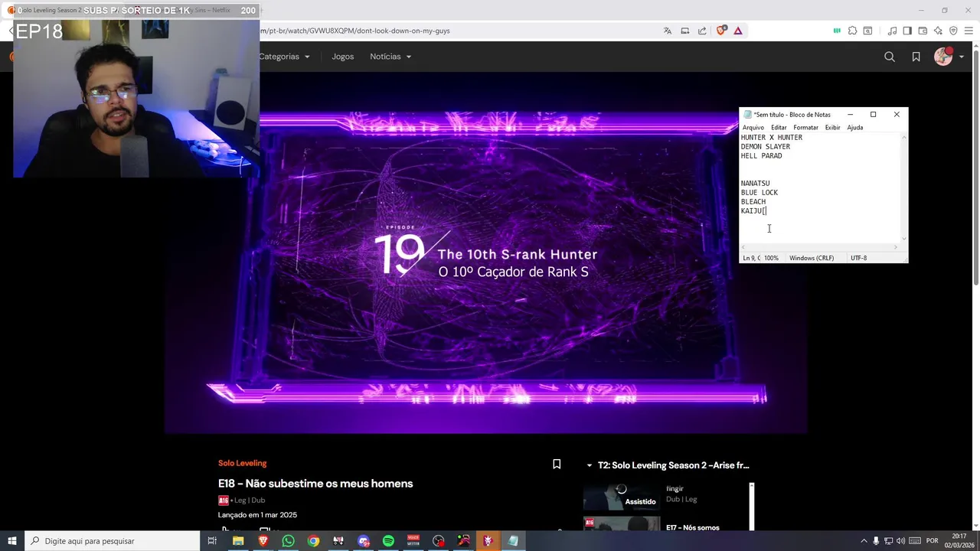Click the microphone tray icon
The width and height of the screenshot is (980, 551).
pos(876,541)
